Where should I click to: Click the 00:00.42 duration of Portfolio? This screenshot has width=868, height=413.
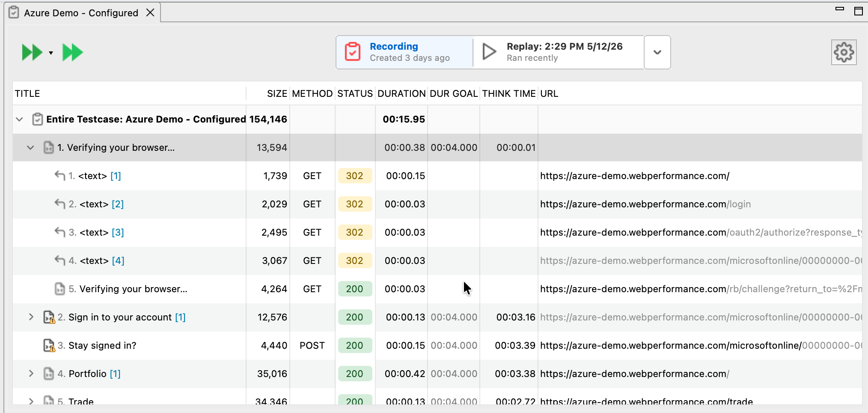[405, 374]
